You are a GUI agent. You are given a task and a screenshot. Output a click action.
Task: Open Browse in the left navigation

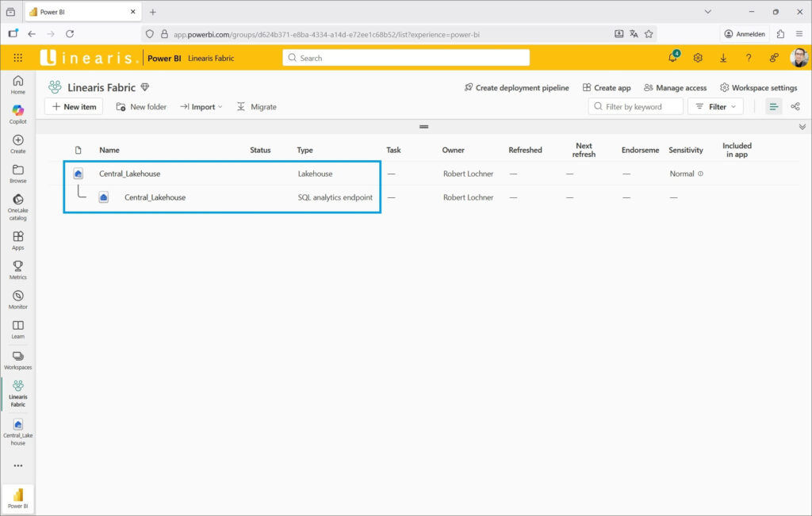(17, 174)
